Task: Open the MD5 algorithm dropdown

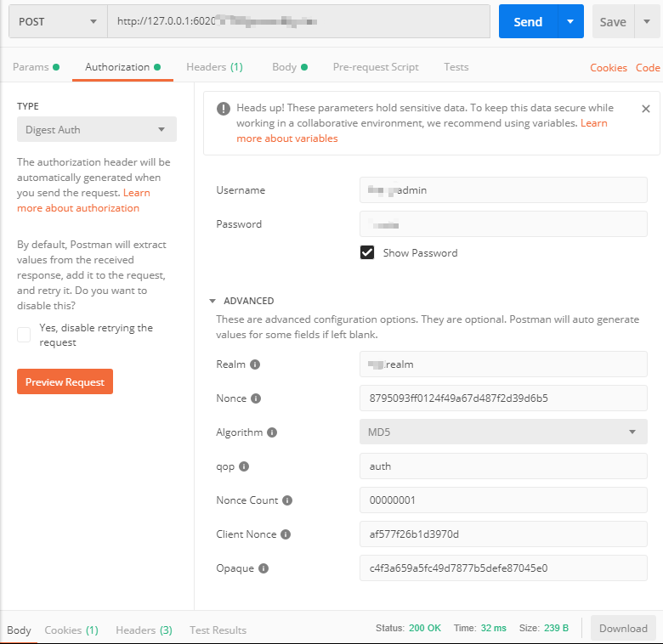Action: pos(503,432)
